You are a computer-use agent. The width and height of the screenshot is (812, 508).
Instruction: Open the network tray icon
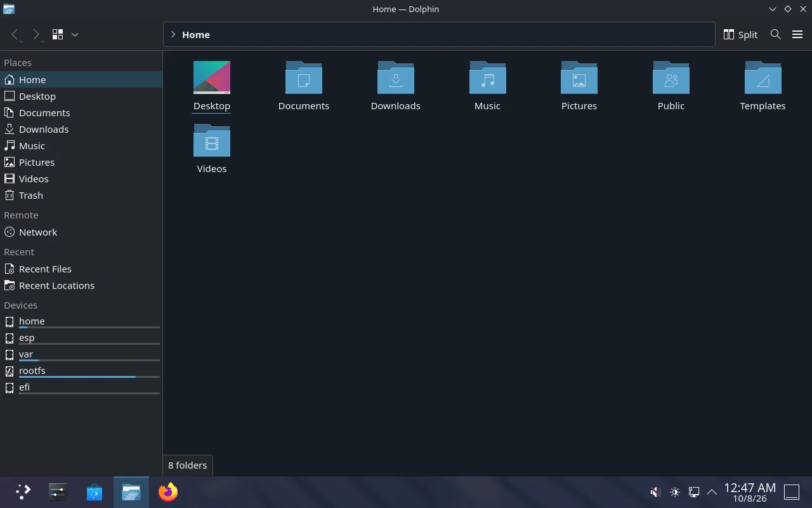[x=694, y=492]
